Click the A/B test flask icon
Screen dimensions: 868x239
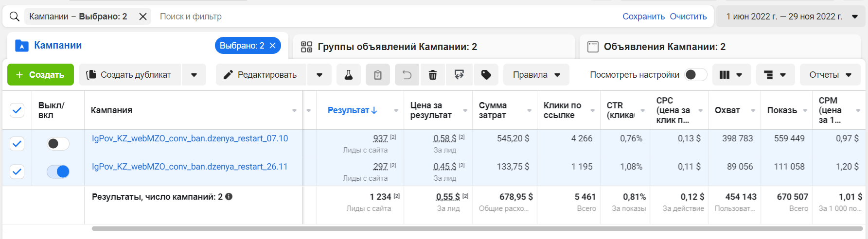click(x=349, y=75)
